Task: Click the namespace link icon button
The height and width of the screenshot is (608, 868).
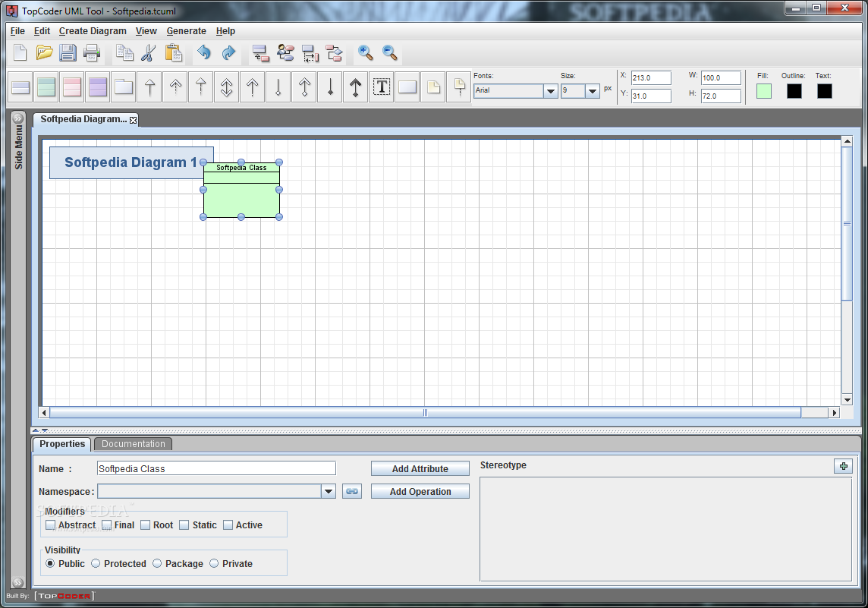Action: coord(352,491)
